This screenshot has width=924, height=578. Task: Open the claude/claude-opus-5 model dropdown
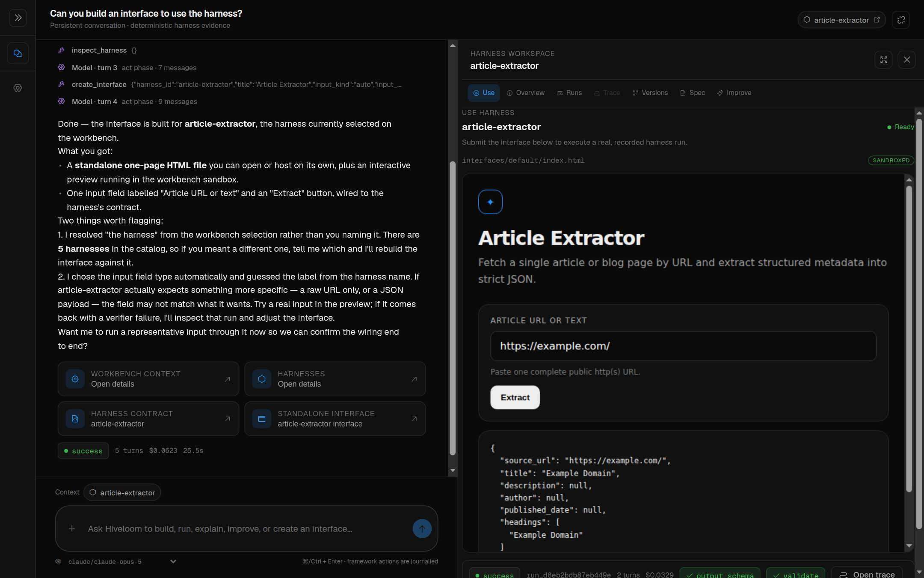click(x=116, y=561)
